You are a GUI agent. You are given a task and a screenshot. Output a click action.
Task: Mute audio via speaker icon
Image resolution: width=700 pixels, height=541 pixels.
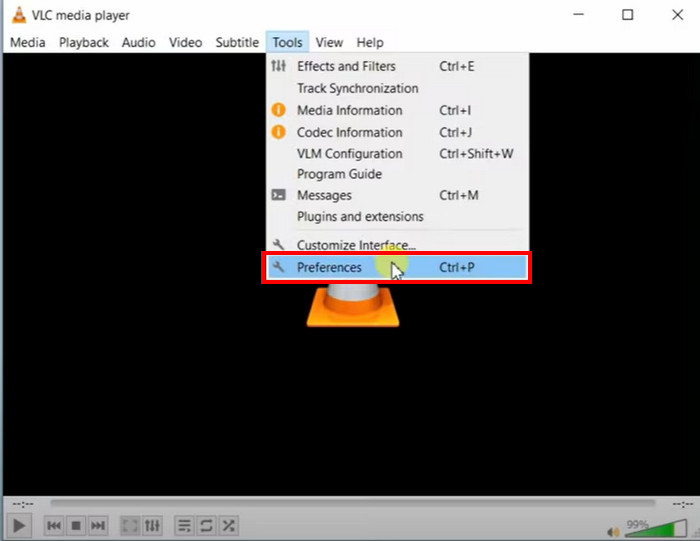click(x=613, y=532)
